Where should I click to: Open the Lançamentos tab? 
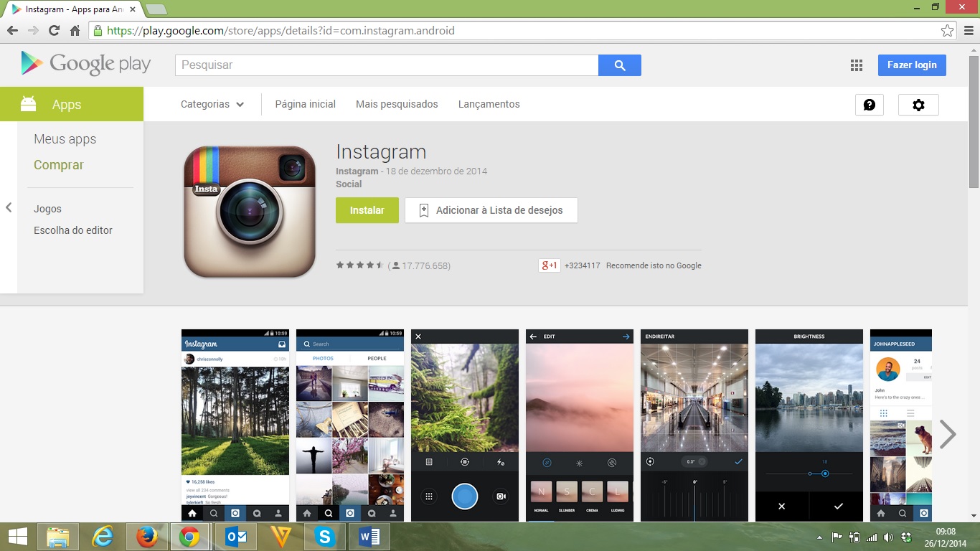[x=489, y=104]
